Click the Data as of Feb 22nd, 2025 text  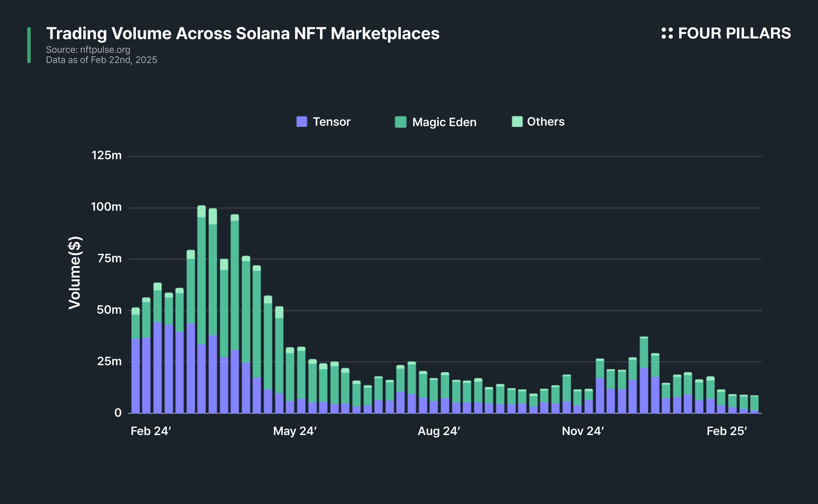[x=101, y=60]
